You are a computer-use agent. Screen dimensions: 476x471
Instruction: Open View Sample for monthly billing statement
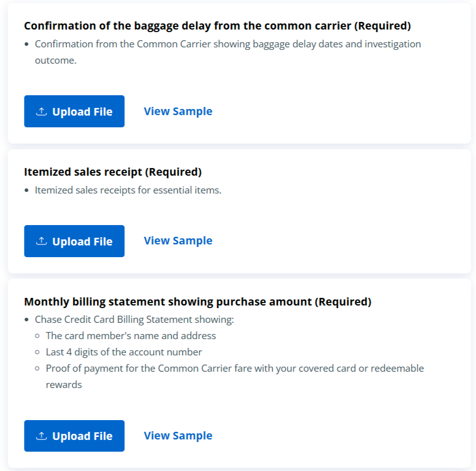click(x=178, y=436)
